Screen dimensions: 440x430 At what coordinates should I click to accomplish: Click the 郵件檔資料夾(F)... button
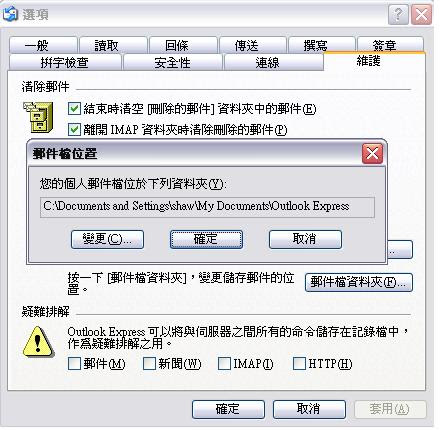point(359,283)
